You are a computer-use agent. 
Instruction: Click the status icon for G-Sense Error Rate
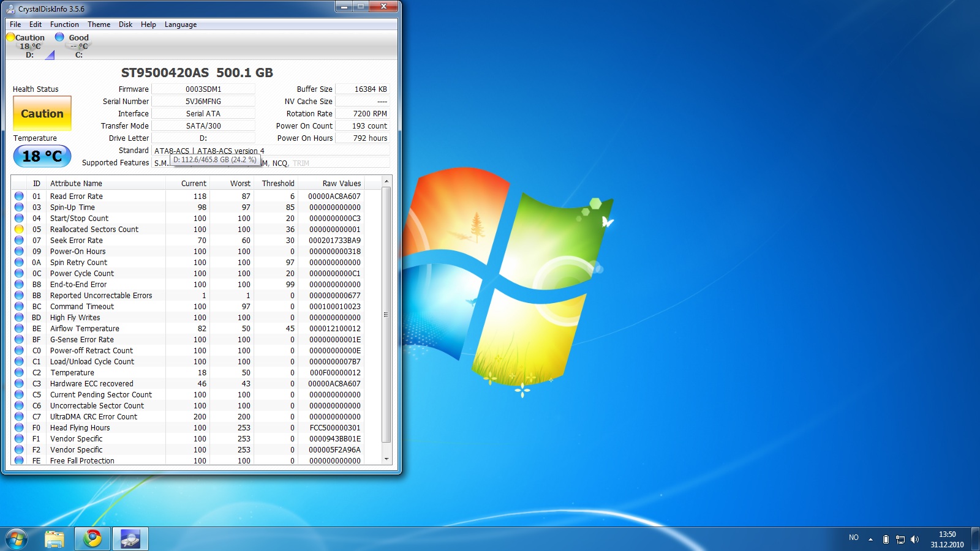pos(19,339)
